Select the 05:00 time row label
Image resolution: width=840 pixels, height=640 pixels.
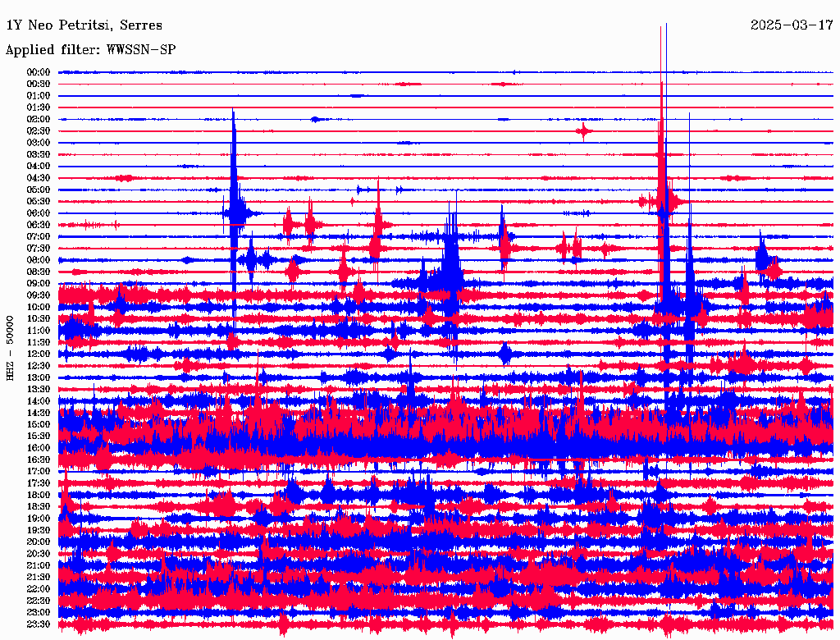pyautogui.click(x=38, y=190)
